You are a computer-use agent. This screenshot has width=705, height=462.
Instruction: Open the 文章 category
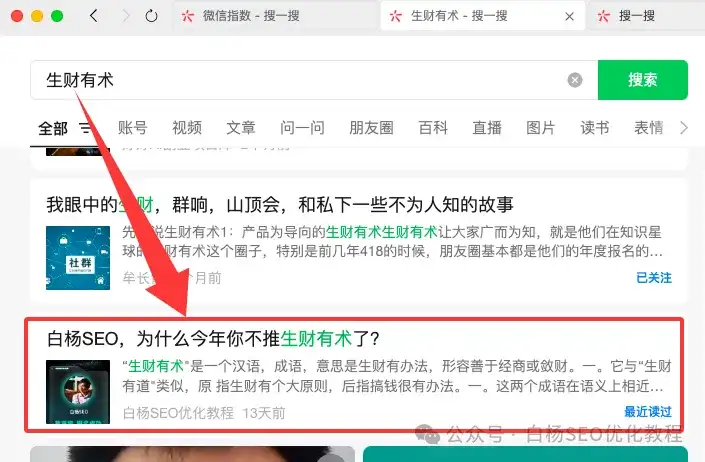[241, 128]
